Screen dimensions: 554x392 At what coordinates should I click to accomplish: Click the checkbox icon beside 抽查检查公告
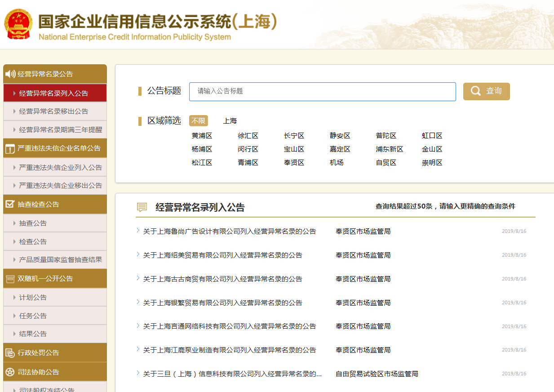(x=10, y=204)
